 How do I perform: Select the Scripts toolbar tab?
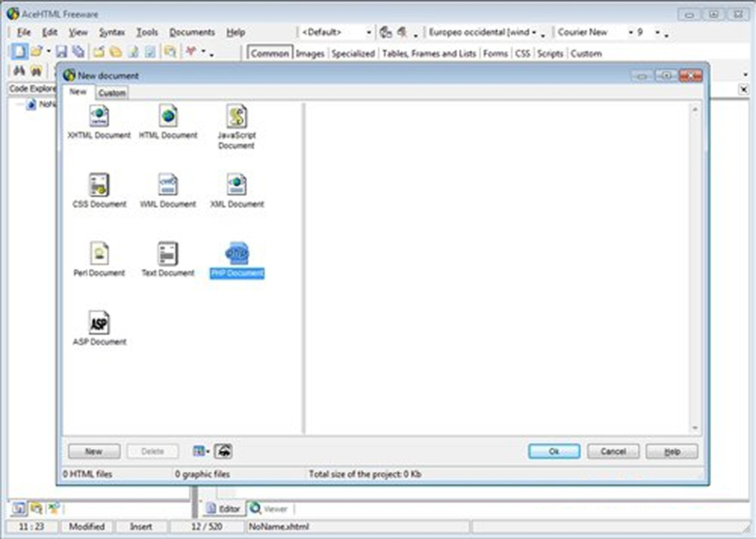point(550,54)
